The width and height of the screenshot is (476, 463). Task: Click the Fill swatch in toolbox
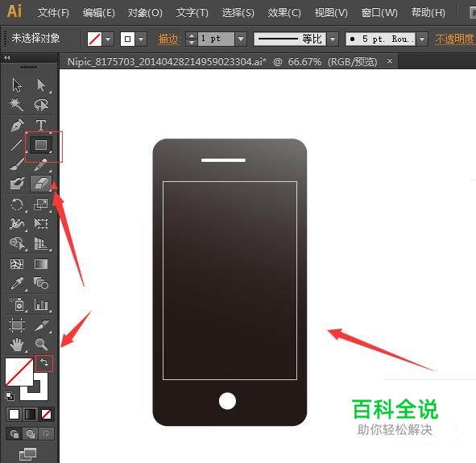19,372
